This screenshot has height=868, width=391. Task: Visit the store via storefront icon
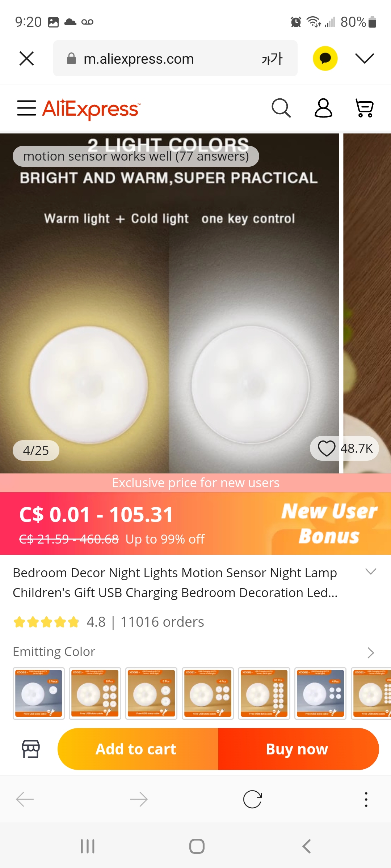click(31, 749)
